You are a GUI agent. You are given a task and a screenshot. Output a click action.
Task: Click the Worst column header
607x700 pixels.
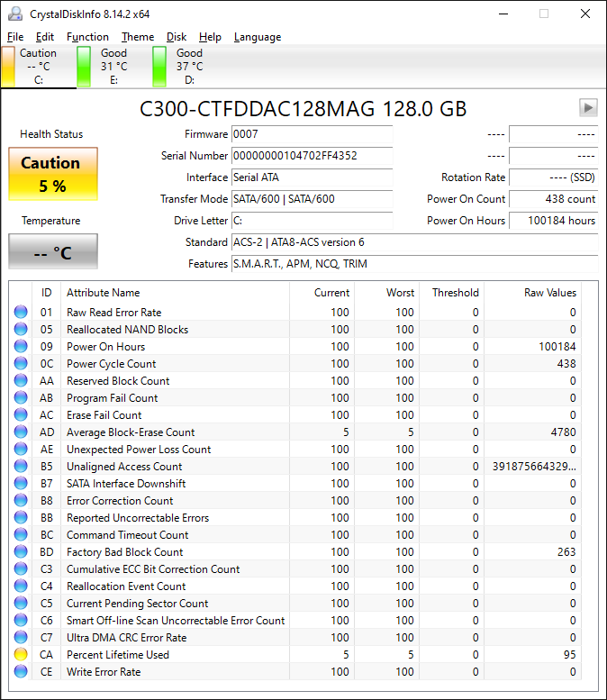pos(386,293)
